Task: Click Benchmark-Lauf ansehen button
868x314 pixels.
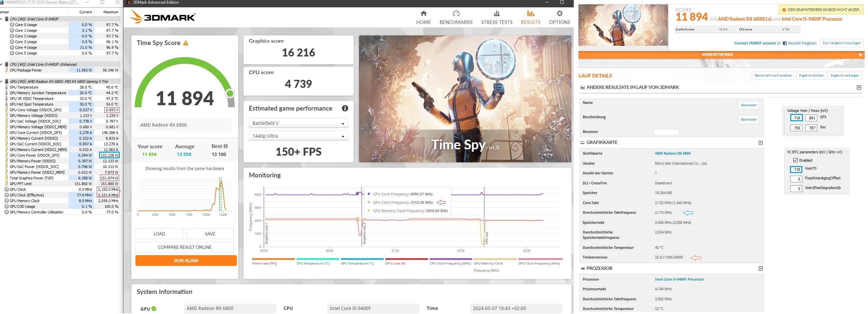Action: coord(773,75)
